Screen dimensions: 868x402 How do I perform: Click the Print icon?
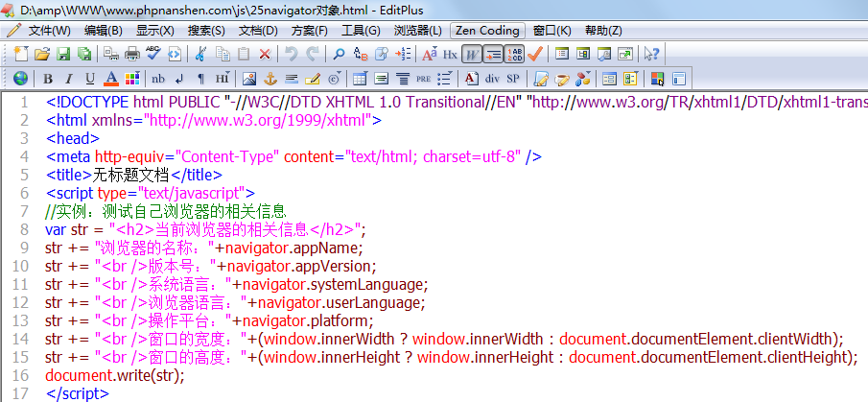(x=132, y=54)
